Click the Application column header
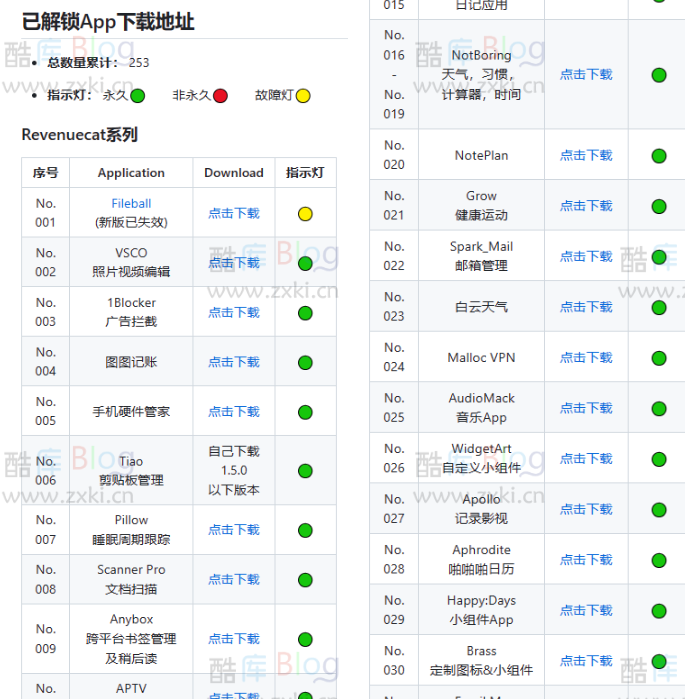Viewport: 685px width, 699px height. pyautogui.click(x=131, y=173)
